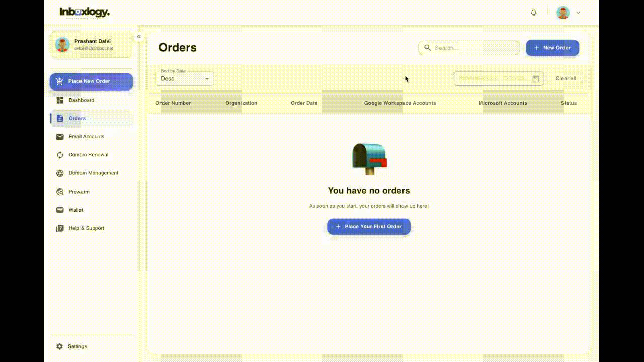Click the Email Accounts envelope icon
This screenshot has height=362, width=644.
point(60,137)
